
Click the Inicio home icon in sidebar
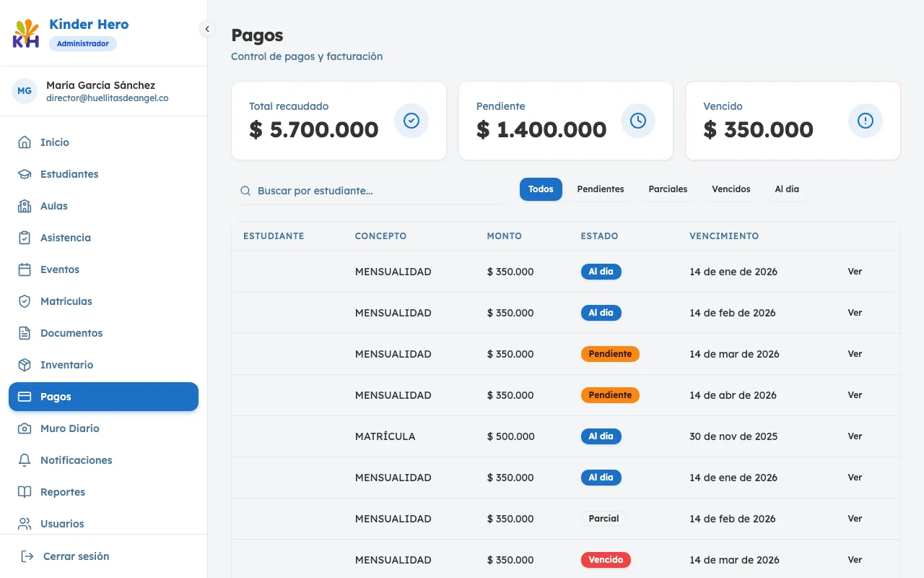pos(25,142)
